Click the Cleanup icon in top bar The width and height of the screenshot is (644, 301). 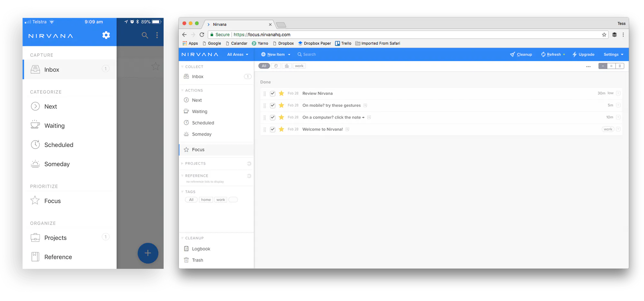pyautogui.click(x=512, y=54)
